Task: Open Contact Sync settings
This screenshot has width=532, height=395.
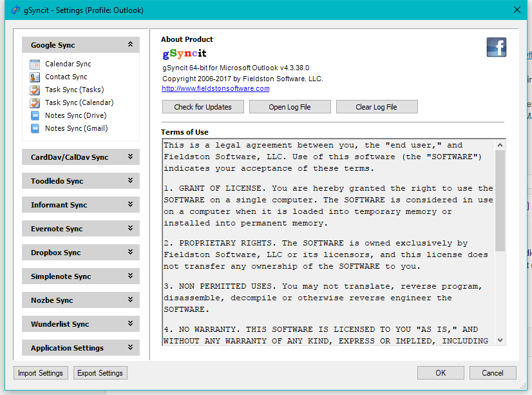Action: coord(66,77)
